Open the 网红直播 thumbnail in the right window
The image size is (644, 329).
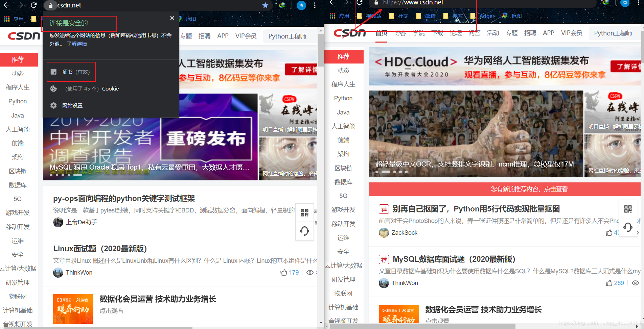pos(613,156)
